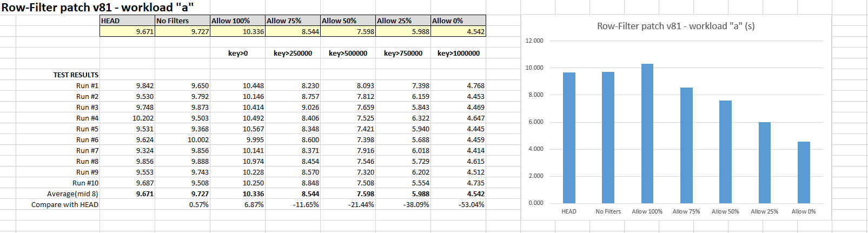Click the chart title text
Screen dimensions: 868x233
point(675,26)
